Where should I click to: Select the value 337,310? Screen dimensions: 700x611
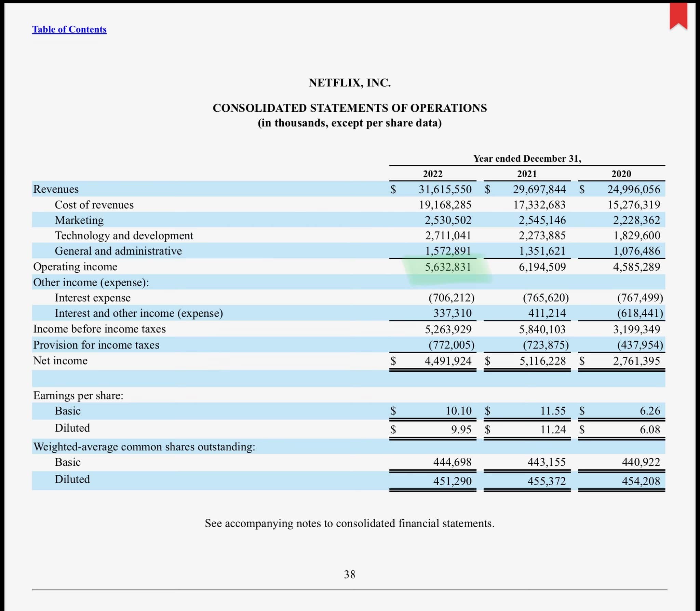pos(453,313)
